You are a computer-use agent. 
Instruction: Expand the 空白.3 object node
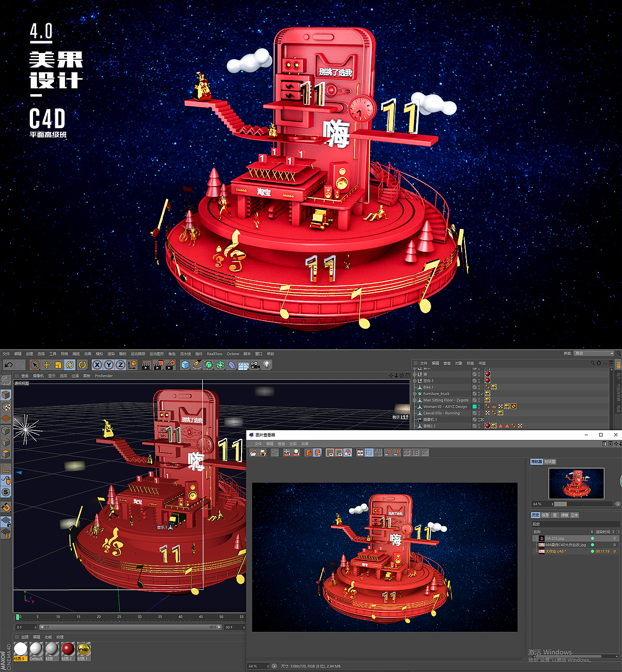pos(415,381)
